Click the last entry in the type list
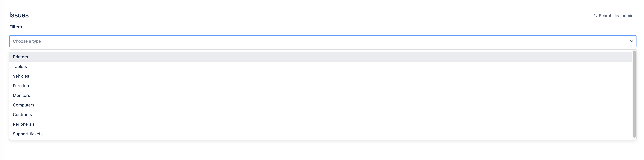The image size is (644, 160). (x=321, y=134)
